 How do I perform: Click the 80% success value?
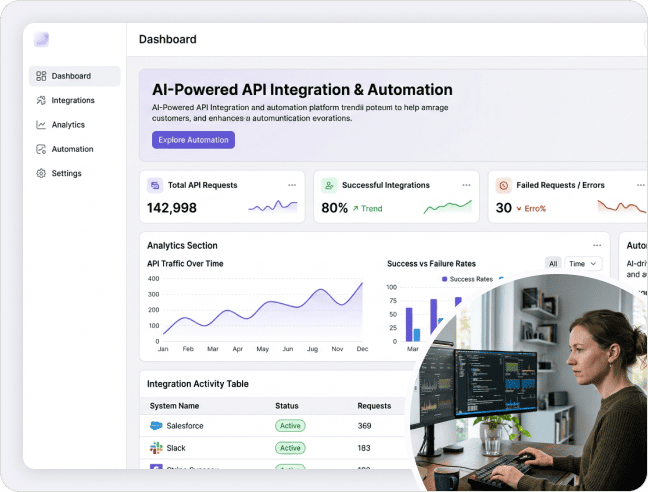[x=334, y=208]
